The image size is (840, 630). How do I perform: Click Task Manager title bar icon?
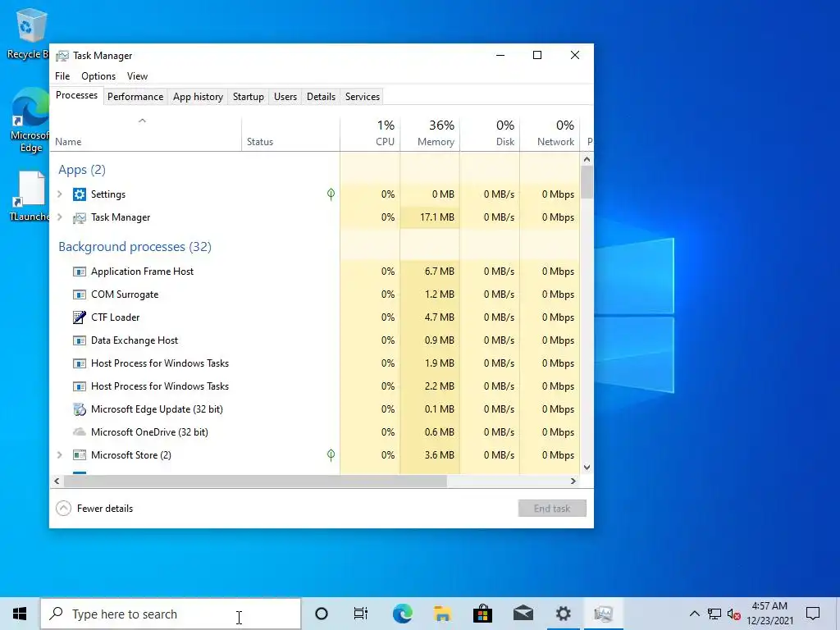(62, 56)
